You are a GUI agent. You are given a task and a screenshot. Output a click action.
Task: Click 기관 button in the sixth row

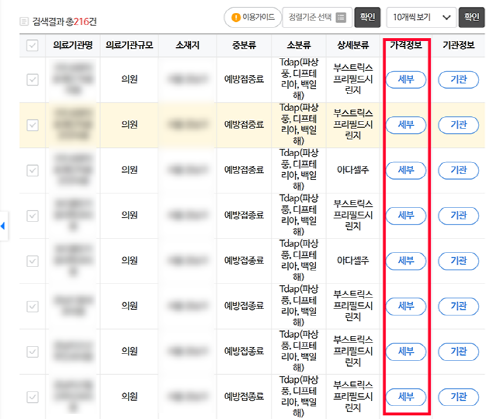click(x=458, y=306)
